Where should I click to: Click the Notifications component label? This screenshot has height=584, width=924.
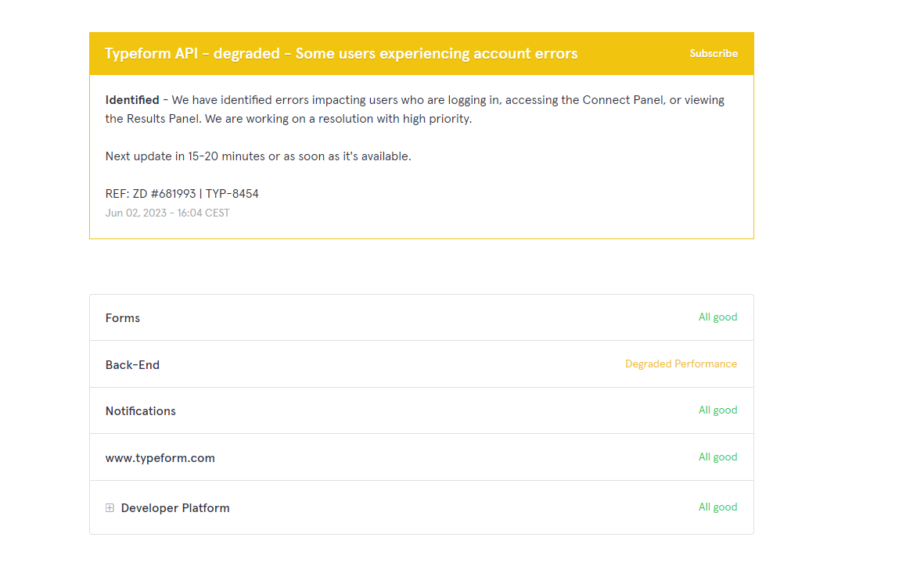pyautogui.click(x=140, y=411)
